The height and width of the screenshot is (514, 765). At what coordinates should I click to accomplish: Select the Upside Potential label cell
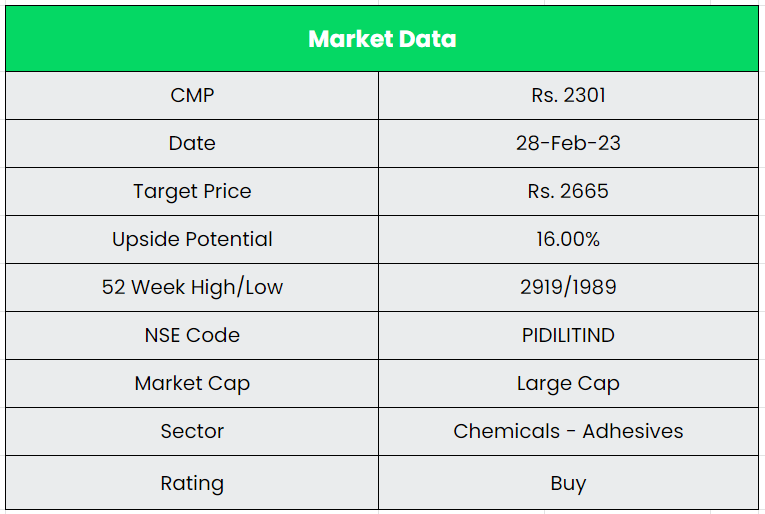coord(192,239)
